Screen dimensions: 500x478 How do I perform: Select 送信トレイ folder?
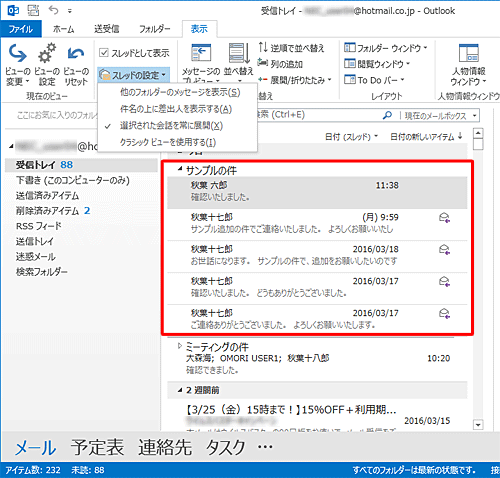35,241
